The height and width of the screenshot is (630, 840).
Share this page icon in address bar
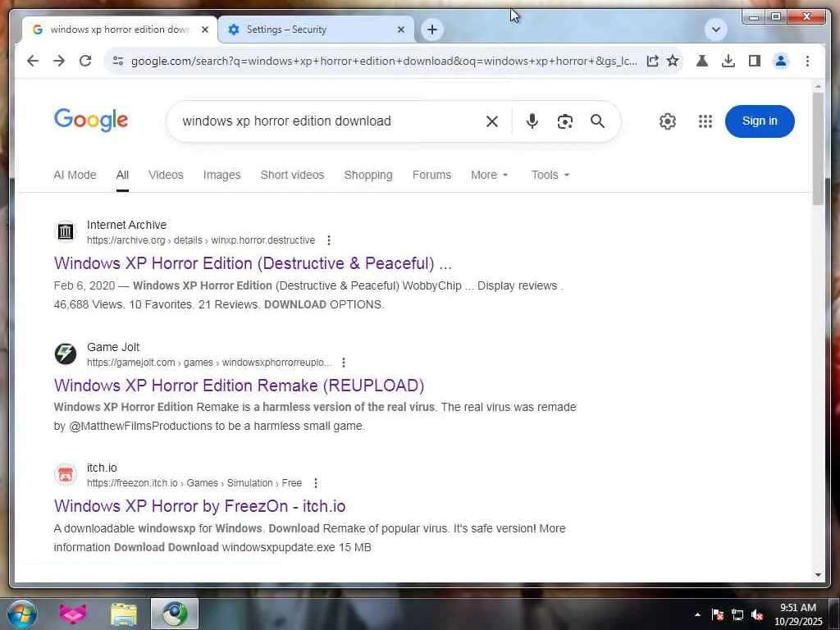pyautogui.click(x=652, y=61)
